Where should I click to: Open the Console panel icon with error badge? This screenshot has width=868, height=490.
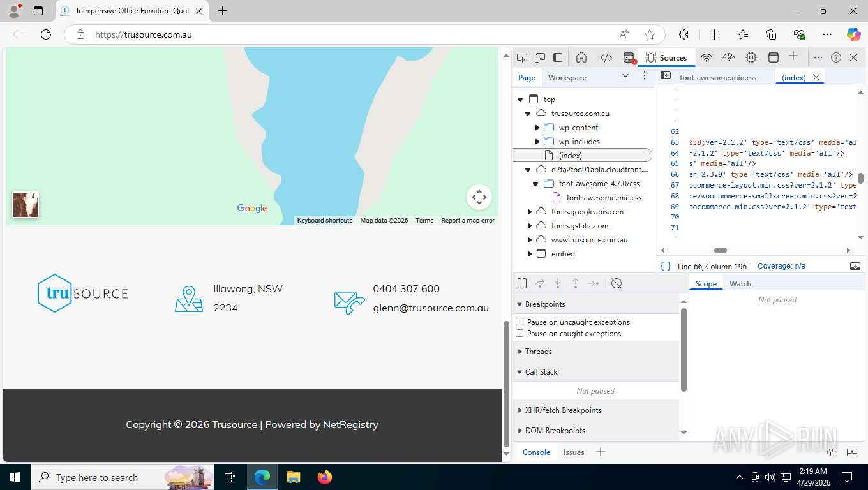click(x=629, y=57)
